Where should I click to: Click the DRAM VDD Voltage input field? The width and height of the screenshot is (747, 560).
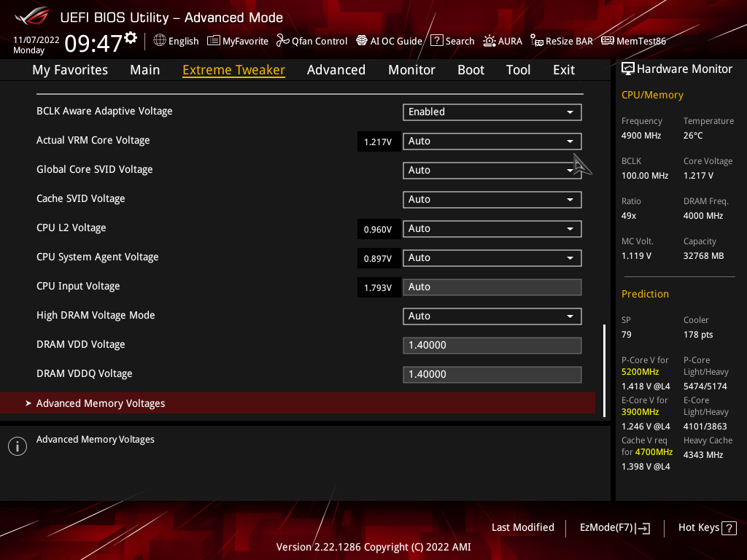(492, 345)
